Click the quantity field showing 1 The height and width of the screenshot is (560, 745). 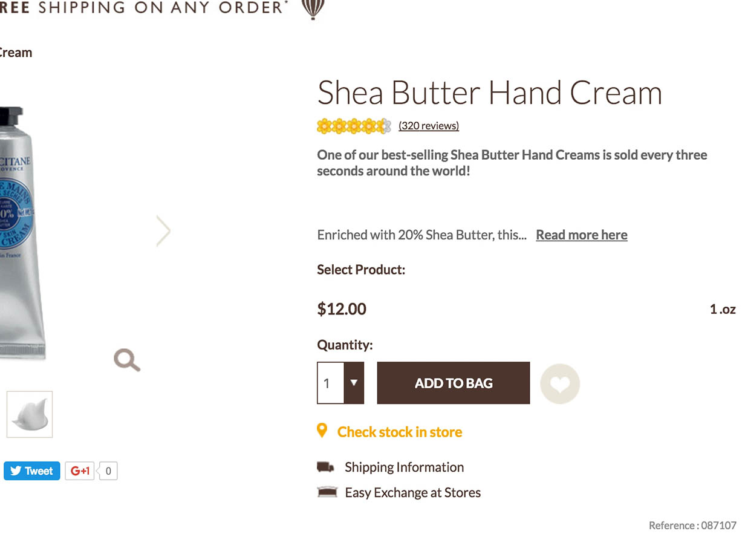(x=330, y=383)
